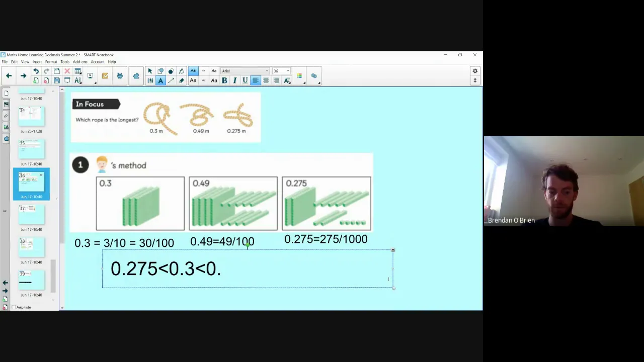
Task: Open the text box corner menu arrow
Action: (393, 250)
